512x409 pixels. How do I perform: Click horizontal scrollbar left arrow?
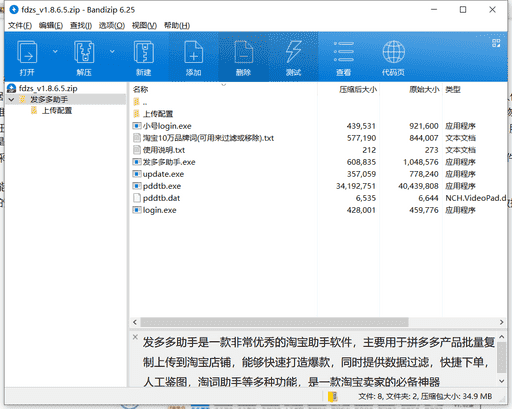click(135, 322)
